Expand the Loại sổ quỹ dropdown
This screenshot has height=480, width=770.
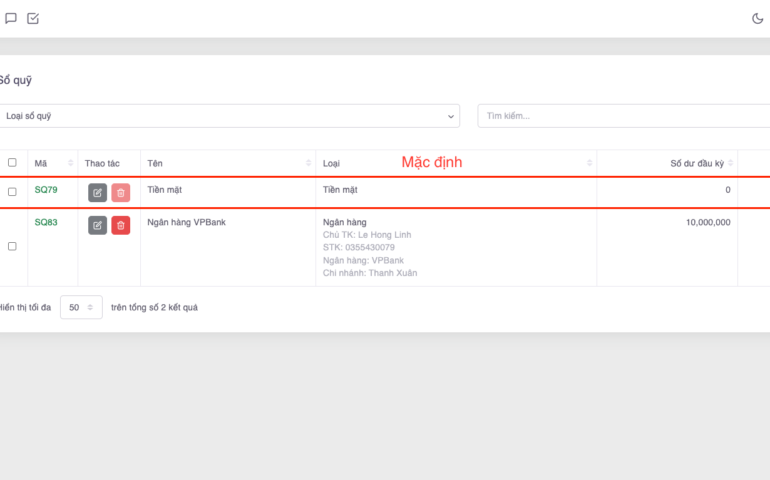coord(228,116)
